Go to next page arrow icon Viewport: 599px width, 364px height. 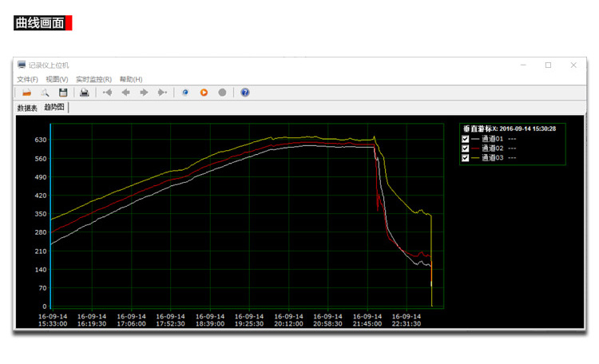pyautogui.click(x=144, y=93)
